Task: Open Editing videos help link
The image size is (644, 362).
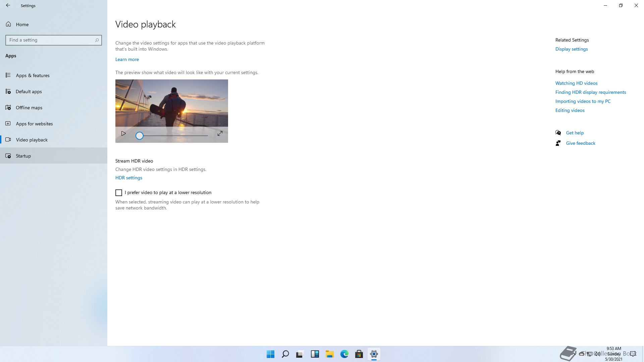Action: (570, 110)
